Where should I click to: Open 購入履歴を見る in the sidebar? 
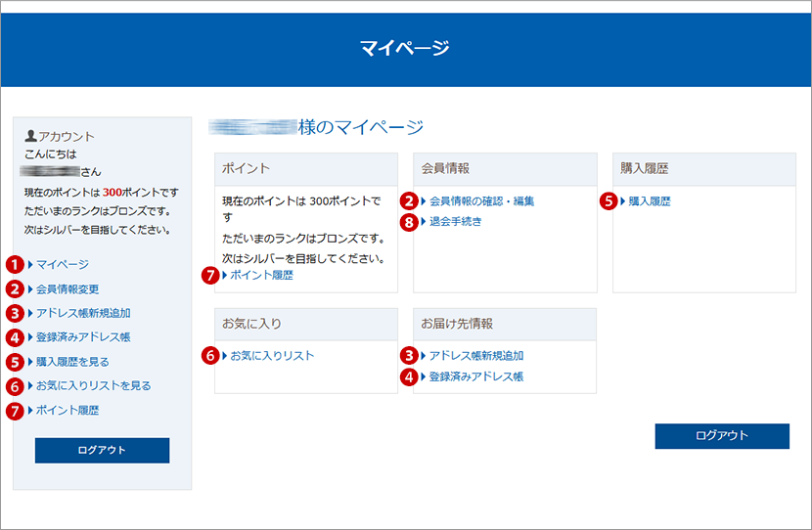[72, 362]
